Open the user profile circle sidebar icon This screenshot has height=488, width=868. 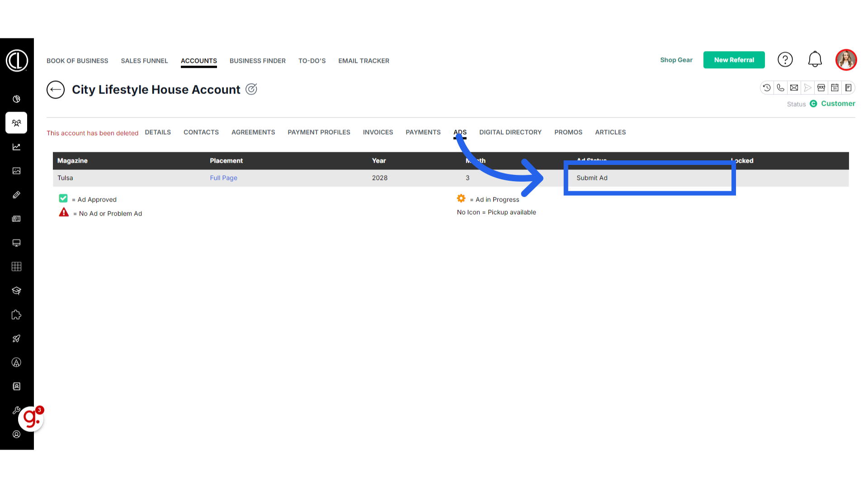point(16,434)
